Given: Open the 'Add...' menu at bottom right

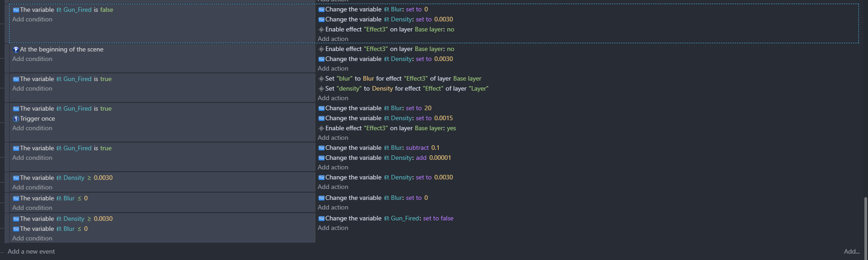Looking at the screenshot, I should click(x=852, y=252).
